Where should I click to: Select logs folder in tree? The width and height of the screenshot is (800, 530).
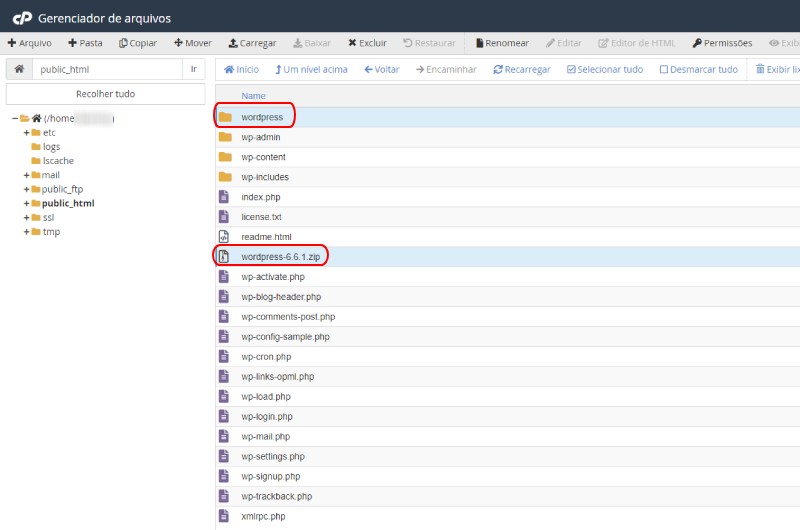click(51, 147)
